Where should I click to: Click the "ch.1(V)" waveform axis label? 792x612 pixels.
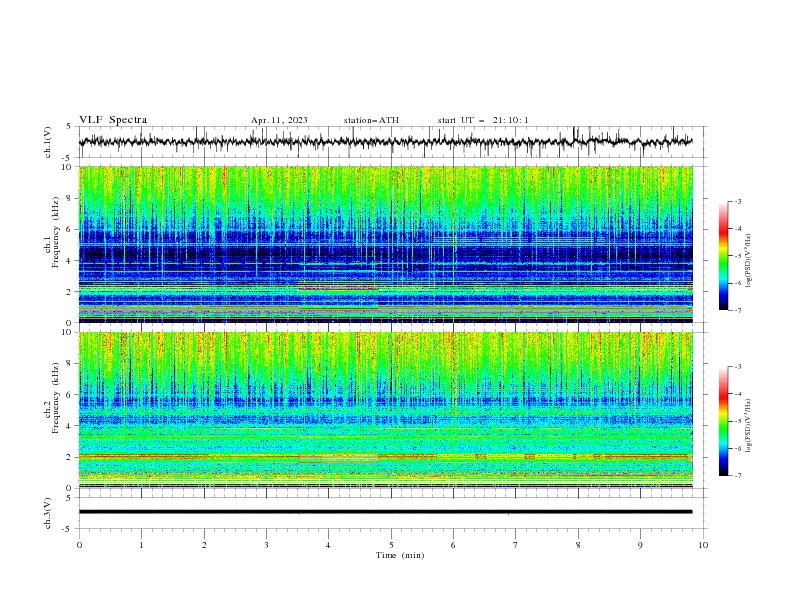coord(48,142)
